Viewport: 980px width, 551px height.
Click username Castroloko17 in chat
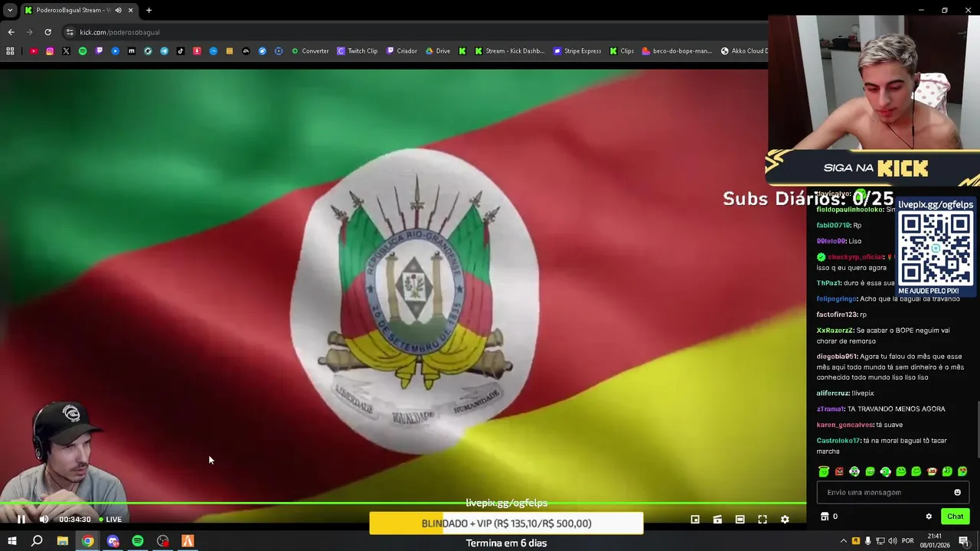coord(838,441)
